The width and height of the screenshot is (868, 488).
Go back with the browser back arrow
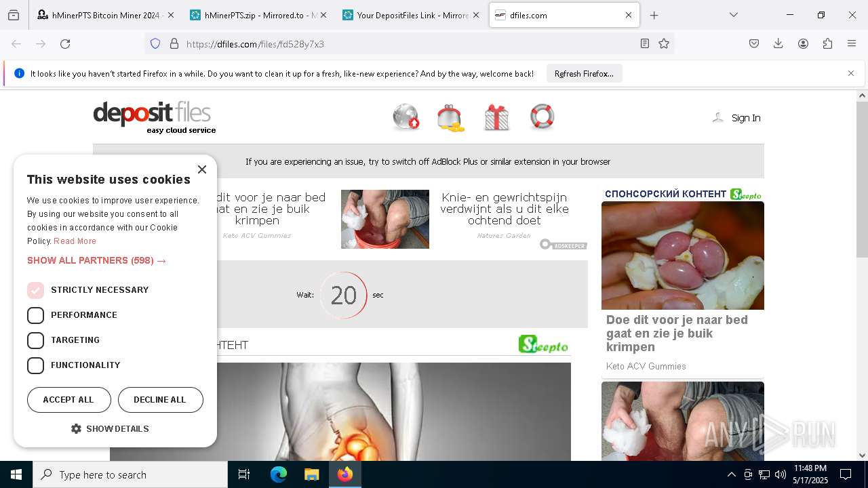(x=16, y=43)
